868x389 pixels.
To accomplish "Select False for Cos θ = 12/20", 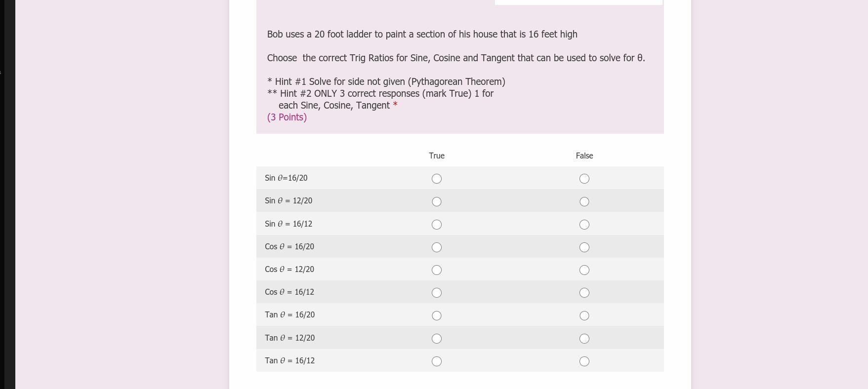I will pos(584,270).
